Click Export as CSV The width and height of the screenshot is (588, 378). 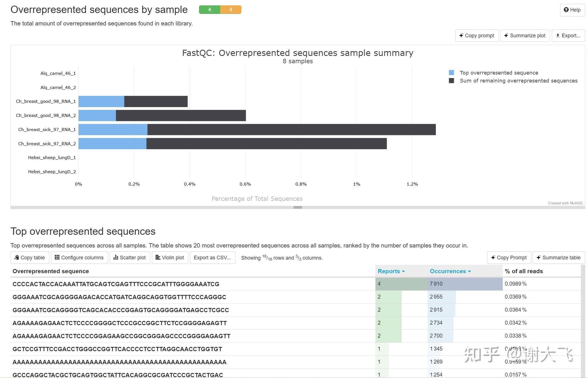pos(213,257)
